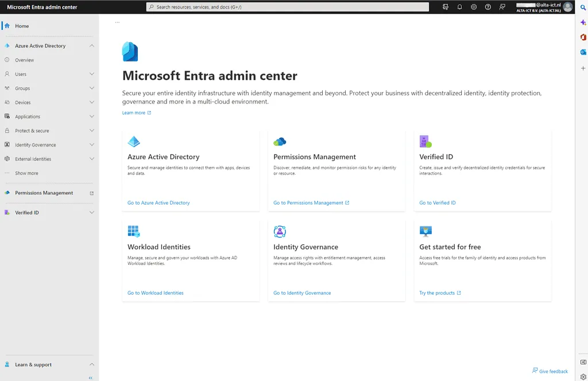The width and height of the screenshot is (588, 381).
Task: Open the settings gear in the top bar
Action: 473,7
